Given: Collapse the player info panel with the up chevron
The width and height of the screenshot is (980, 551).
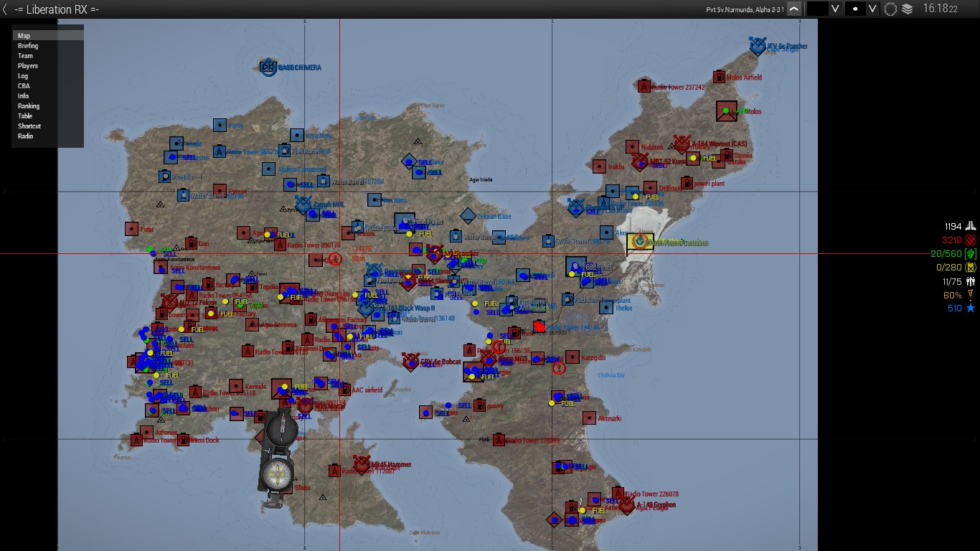Looking at the screenshot, I should tap(793, 9).
